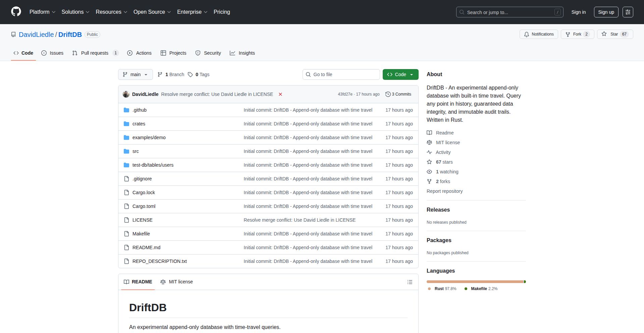Expand the Enterprise menu
The image size is (644, 333).
click(192, 12)
